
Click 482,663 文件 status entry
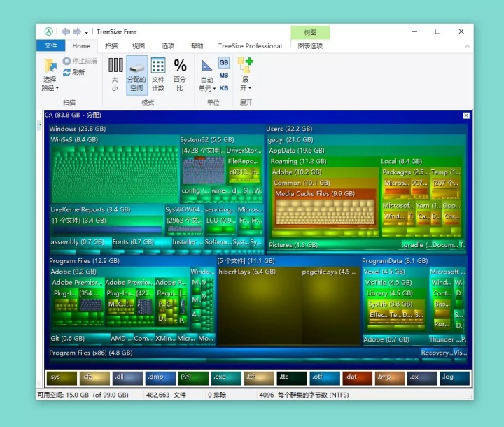[x=166, y=395]
